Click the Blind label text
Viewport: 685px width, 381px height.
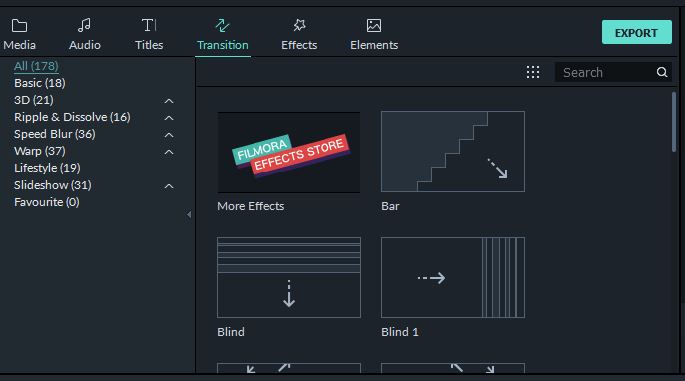click(x=231, y=332)
